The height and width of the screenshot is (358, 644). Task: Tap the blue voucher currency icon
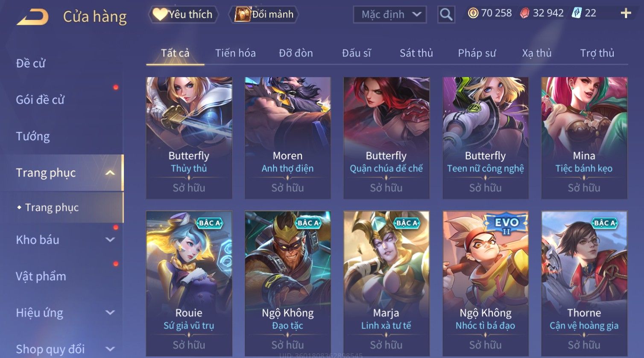[577, 13]
